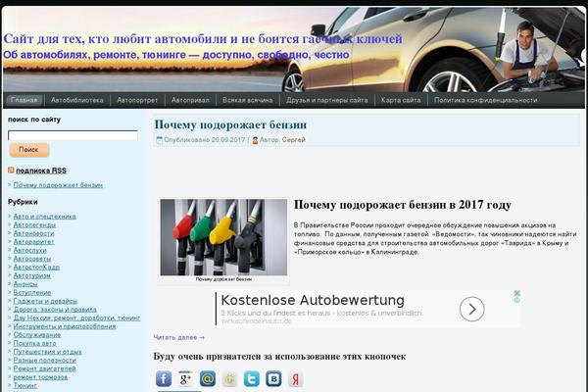Open the Всякая всячина menu item
The image size is (588, 392).
pos(248,100)
